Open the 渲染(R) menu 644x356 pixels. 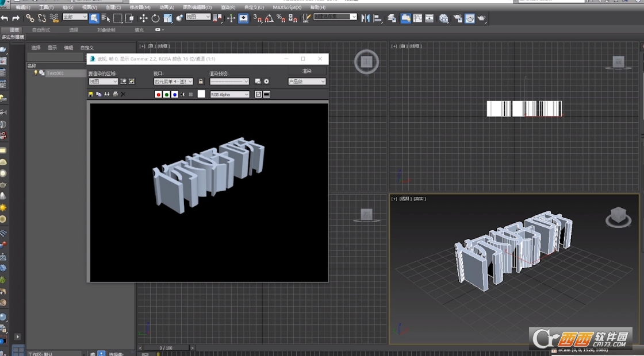229,7
